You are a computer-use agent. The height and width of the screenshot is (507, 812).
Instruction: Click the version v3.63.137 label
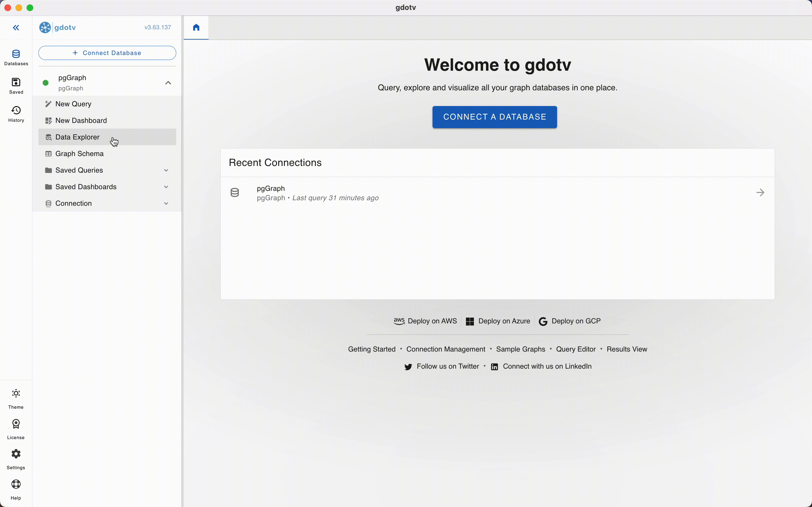158,28
